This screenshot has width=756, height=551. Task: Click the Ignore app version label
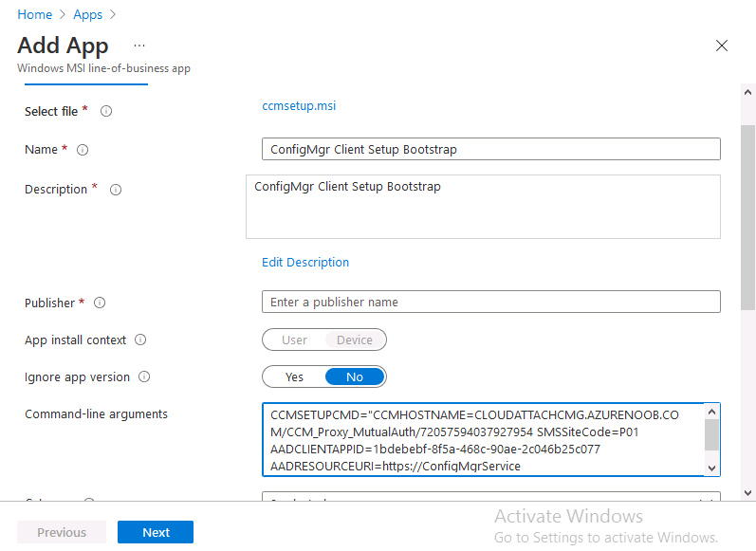[x=77, y=377]
